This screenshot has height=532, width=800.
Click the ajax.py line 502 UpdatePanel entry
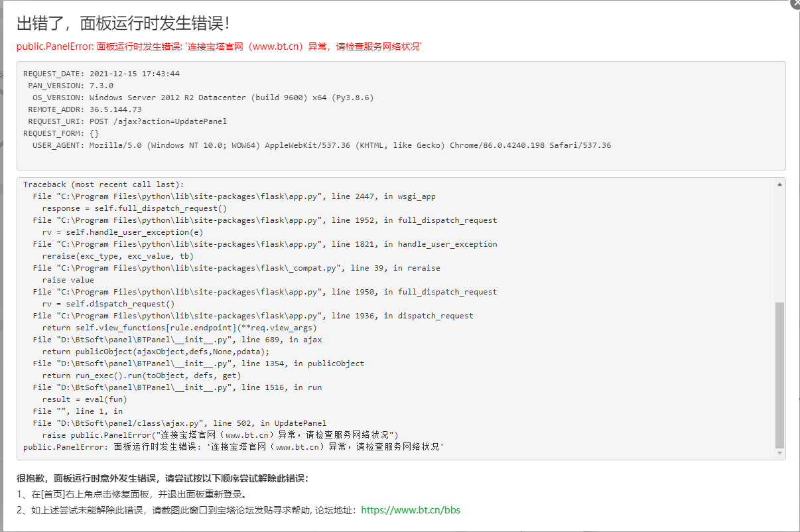tap(180, 423)
